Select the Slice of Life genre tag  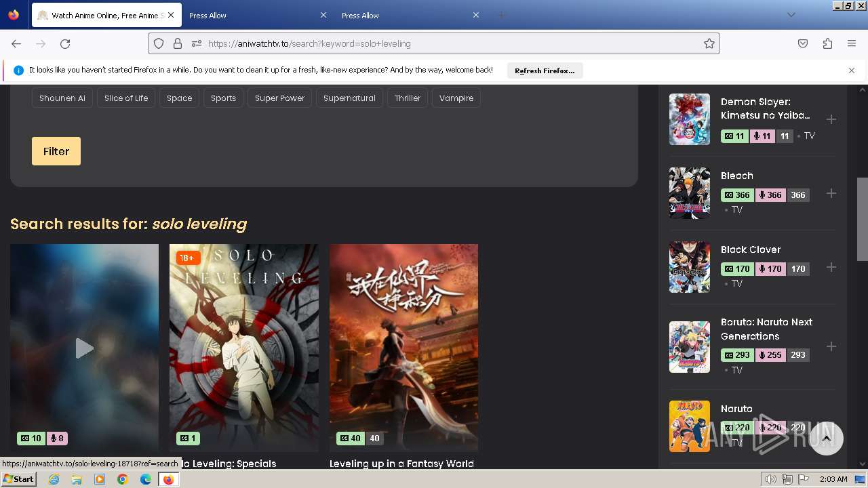click(126, 98)
